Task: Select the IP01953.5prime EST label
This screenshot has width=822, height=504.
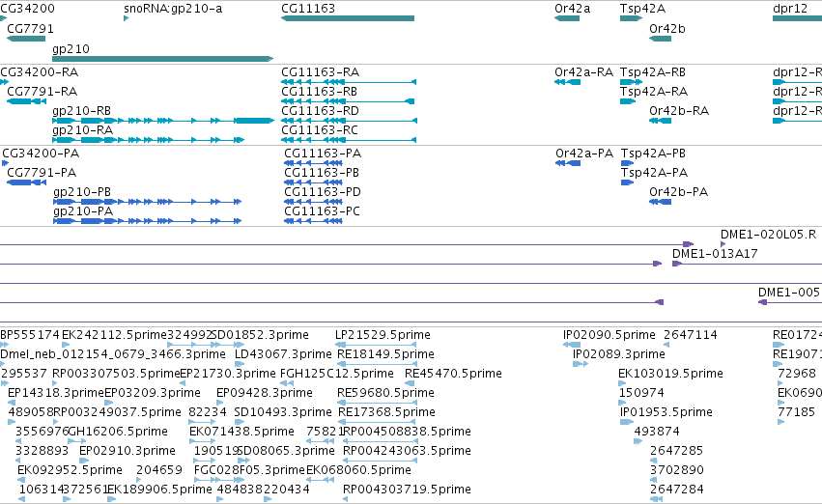Action: (x=666, y=413)
